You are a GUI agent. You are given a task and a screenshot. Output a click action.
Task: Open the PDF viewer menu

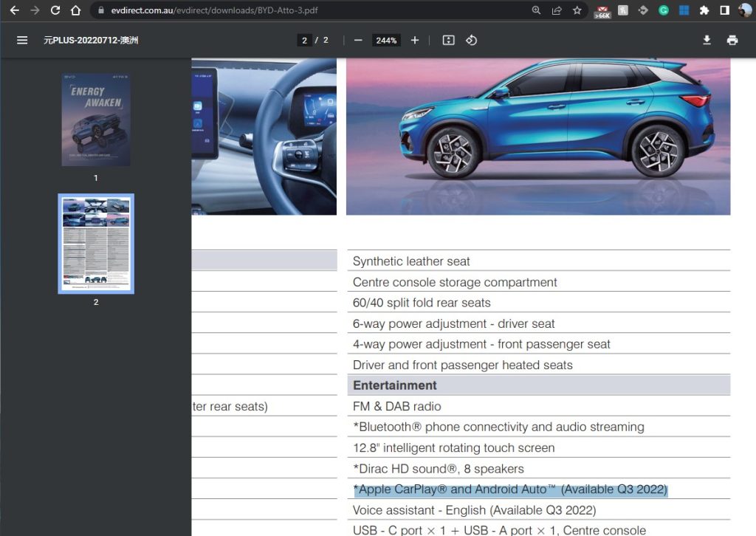[x=22, y=41]
